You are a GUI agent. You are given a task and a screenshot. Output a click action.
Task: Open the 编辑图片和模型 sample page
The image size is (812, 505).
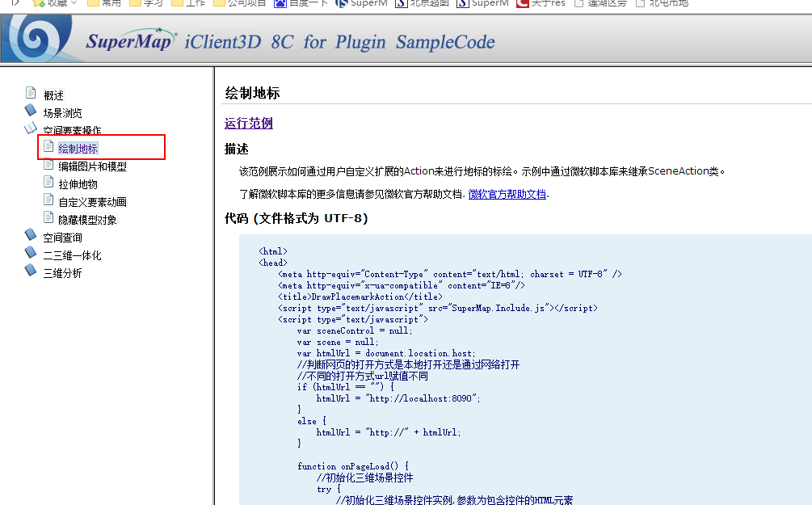pyautogui.click(x=92, y=166)
